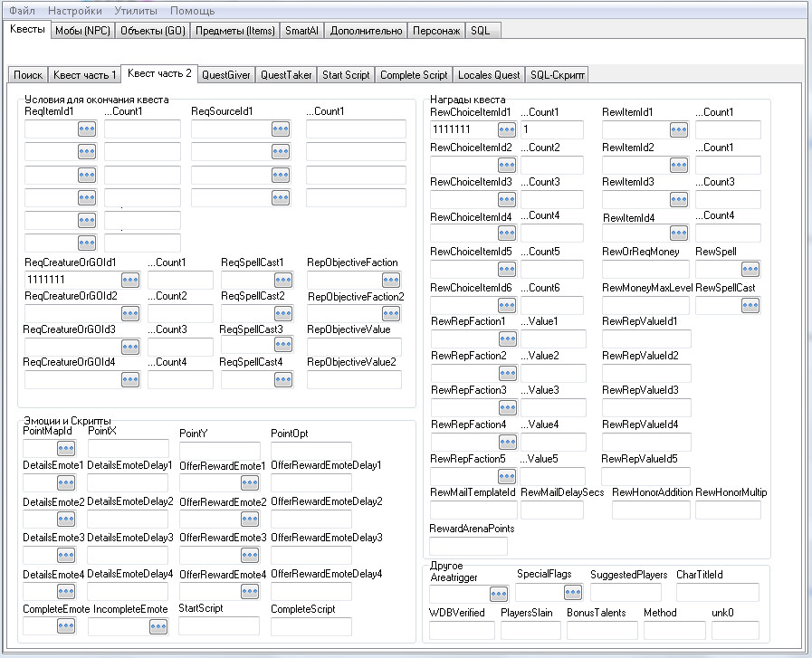Open the Файл menu
The image size is (812, 658).
coord(23,11)
